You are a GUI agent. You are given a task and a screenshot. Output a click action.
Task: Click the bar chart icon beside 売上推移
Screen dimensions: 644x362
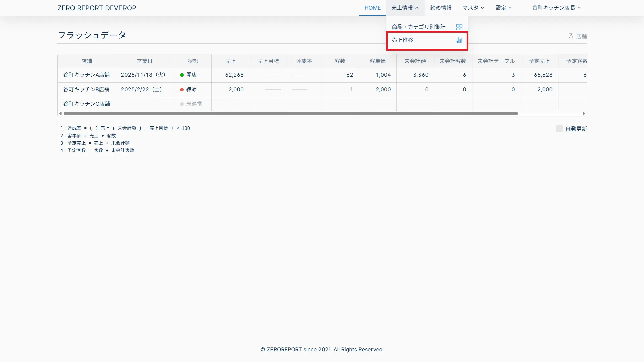click(459, 40)
